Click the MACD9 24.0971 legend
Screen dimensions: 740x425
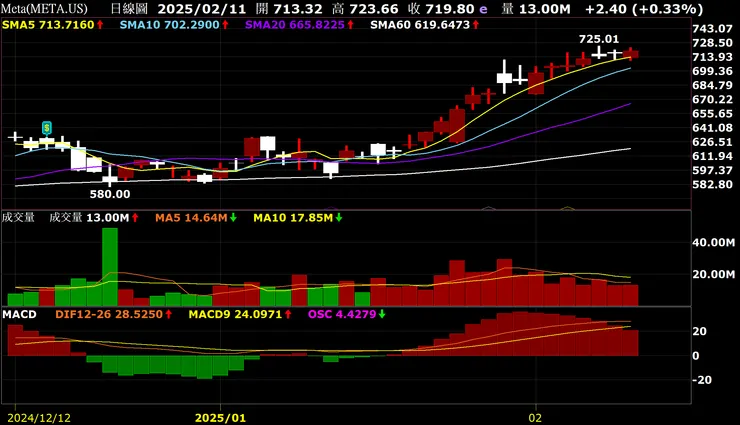(240, 314)
